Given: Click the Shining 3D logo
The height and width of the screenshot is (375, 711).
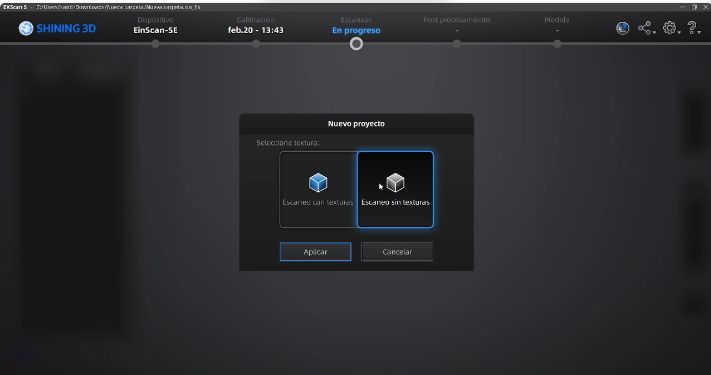Looking at the screenshot, I should [x=57, y=28].
